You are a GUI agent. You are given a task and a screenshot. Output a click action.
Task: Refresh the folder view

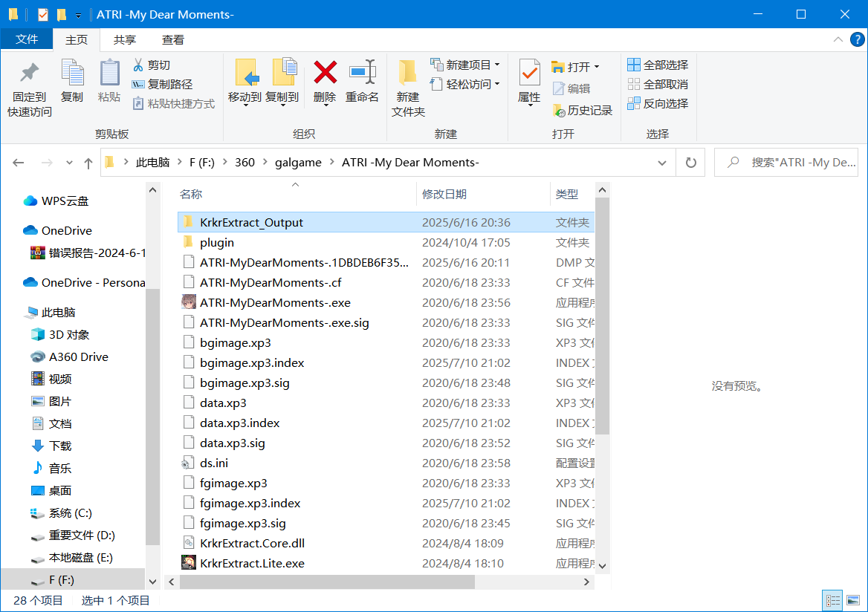691,163
